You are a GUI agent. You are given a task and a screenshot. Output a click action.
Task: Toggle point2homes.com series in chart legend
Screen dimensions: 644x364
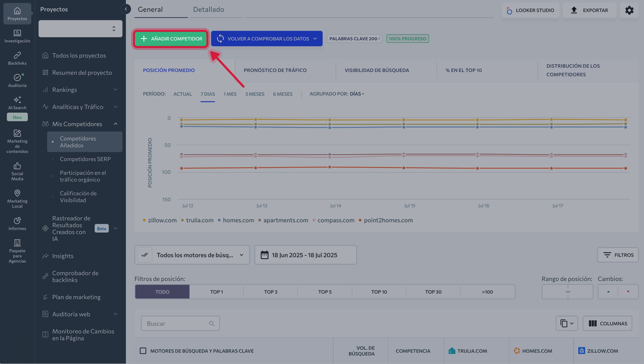386,220
